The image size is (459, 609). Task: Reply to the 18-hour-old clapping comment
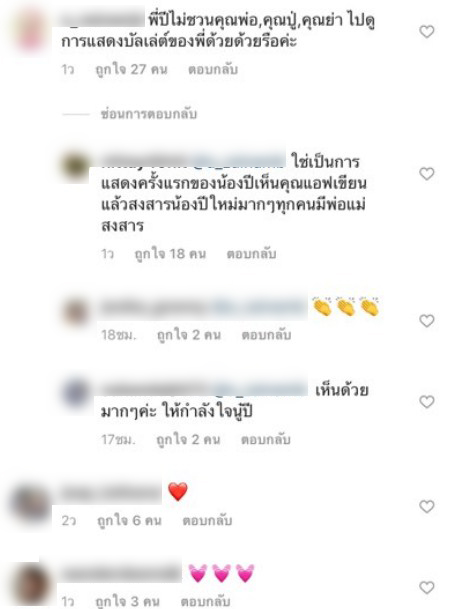coord(266,335)
